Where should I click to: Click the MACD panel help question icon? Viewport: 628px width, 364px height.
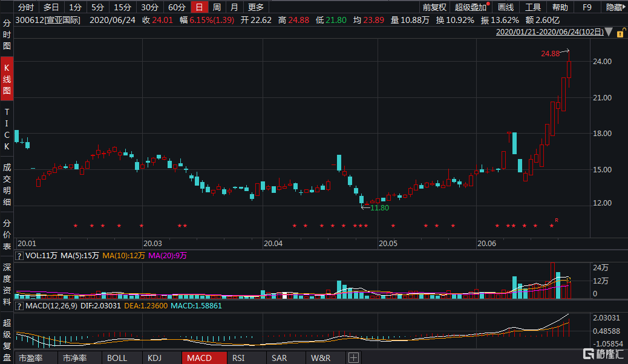tap(19, 306)
